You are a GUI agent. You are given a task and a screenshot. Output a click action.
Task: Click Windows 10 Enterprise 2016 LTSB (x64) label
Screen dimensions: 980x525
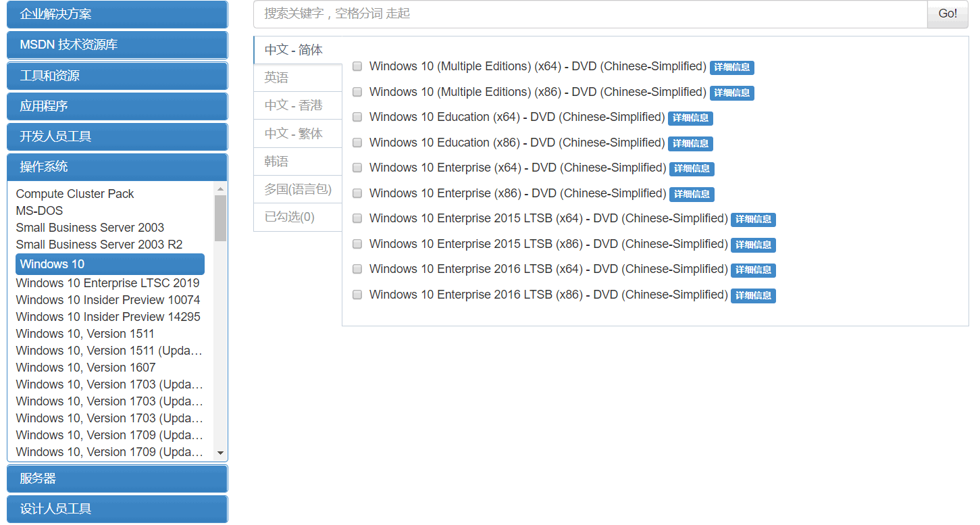pyautogui.click(x=548, y=269)
